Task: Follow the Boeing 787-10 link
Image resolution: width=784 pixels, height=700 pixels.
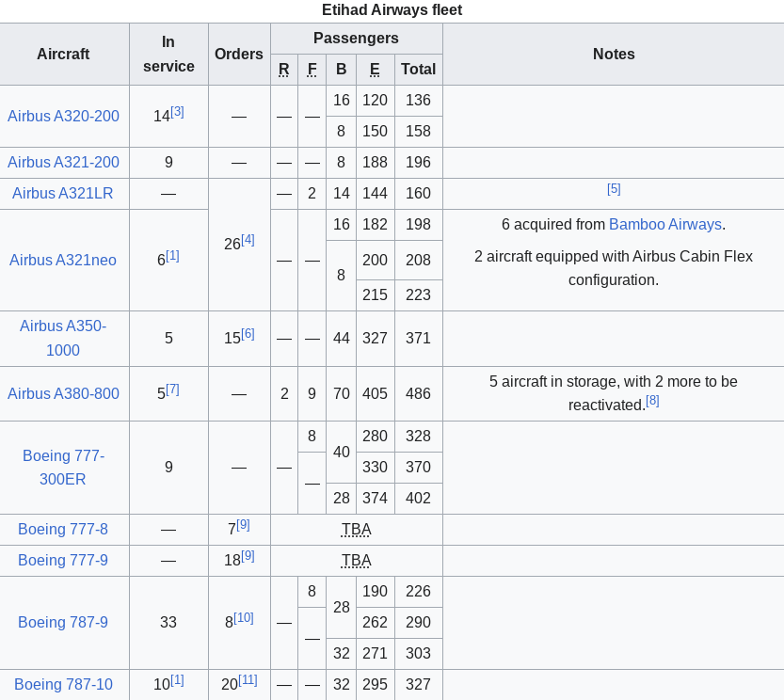Action: pos(63,684)
